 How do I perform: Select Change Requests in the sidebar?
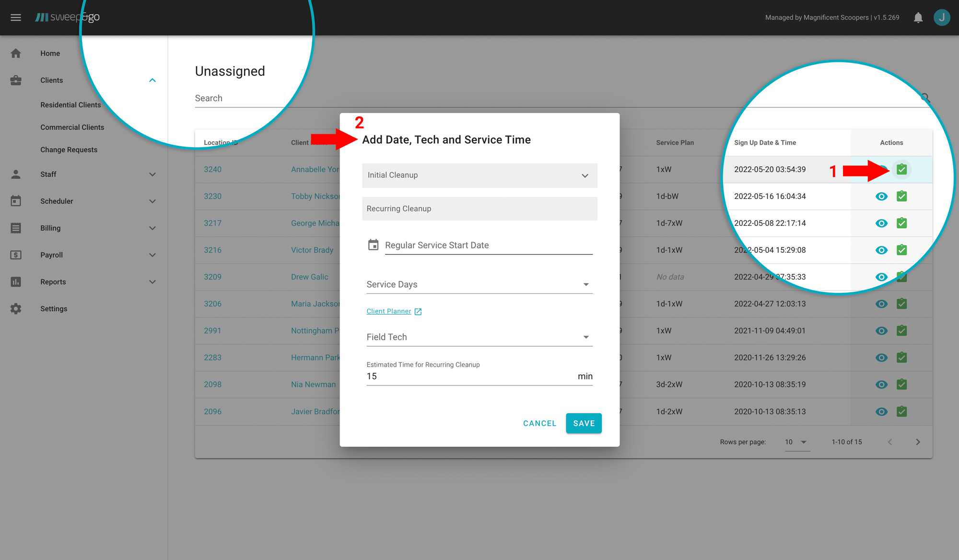click(69, 149)
